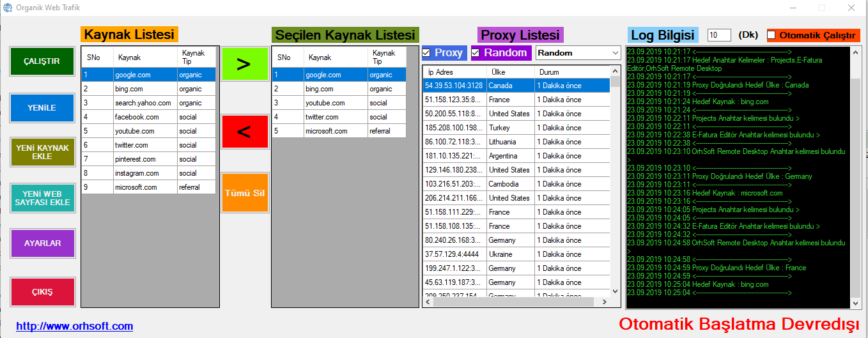Open the www.orhsoft.com link
The image size is (868, 338).
[75, 326]
